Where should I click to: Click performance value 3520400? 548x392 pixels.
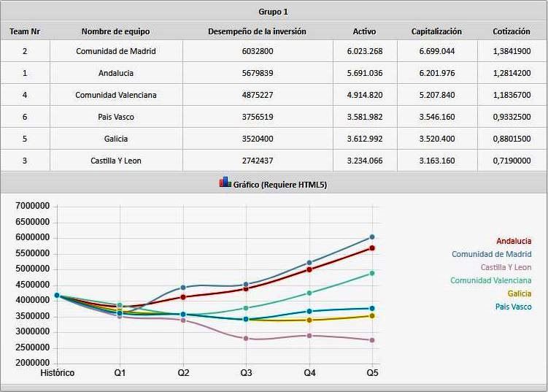tap(258, 139)
